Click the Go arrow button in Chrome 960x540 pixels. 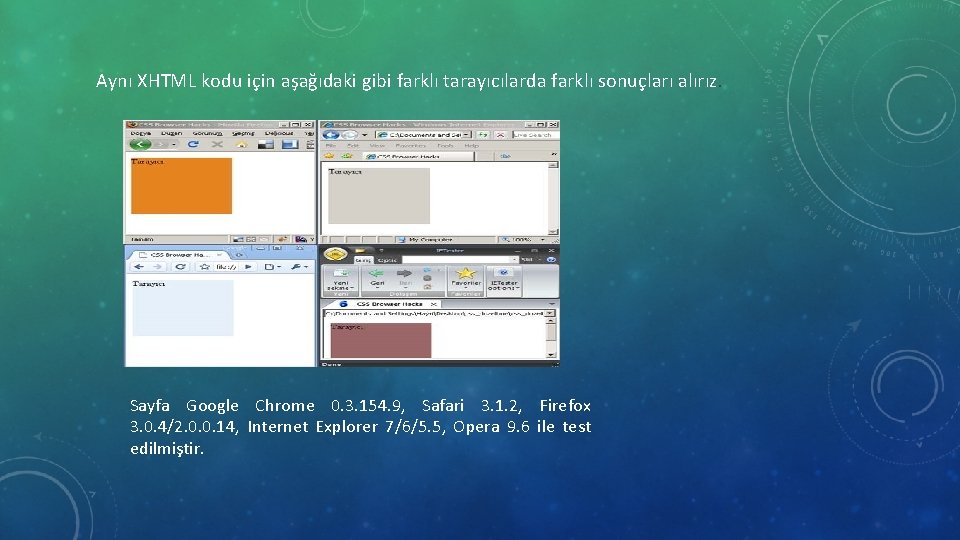tap(248, 266)
